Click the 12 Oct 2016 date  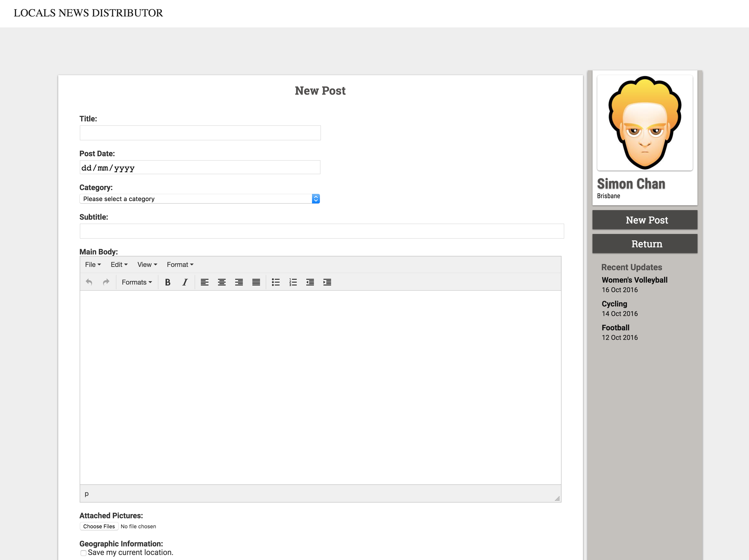tap(620, 337)
